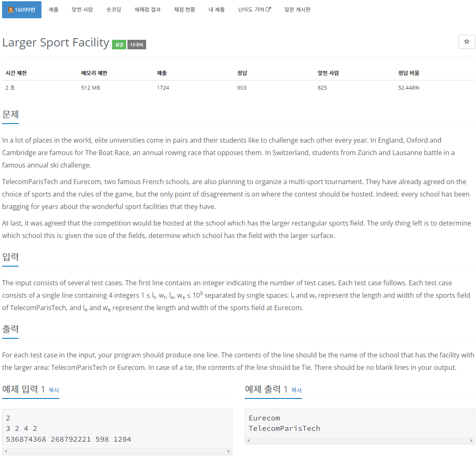Click sample input line "3 2 4 2"
This screenshot has width=476, height=459.
[22, 429]
